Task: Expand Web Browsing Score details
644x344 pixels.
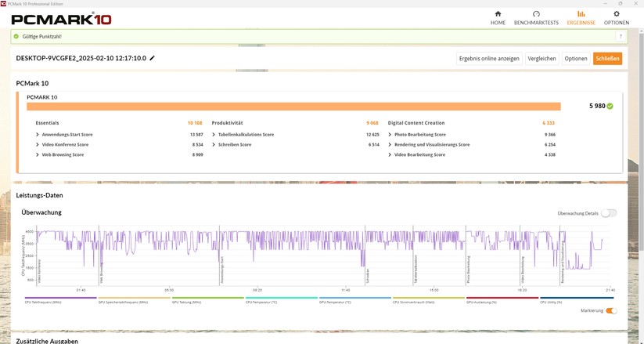Action: [x=38, y=154]
